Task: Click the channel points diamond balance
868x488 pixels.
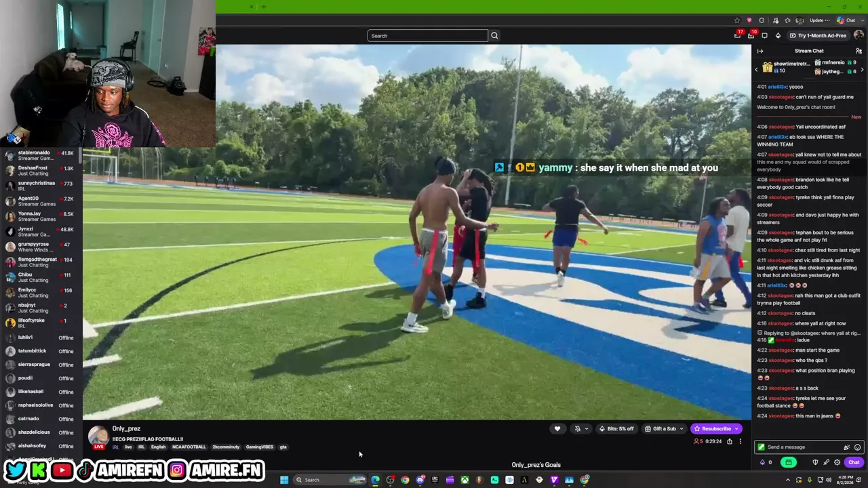Action: pyautogui.click(x=766, y=462)
